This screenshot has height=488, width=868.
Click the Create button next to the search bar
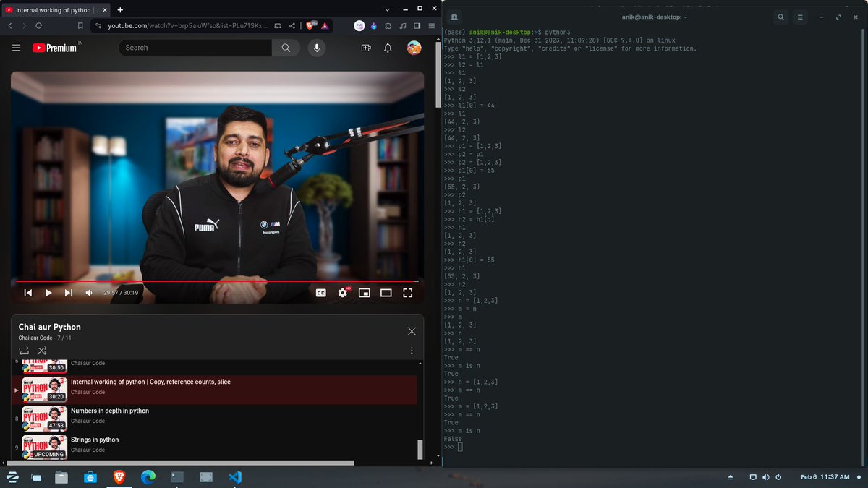[x=366, y=47]
